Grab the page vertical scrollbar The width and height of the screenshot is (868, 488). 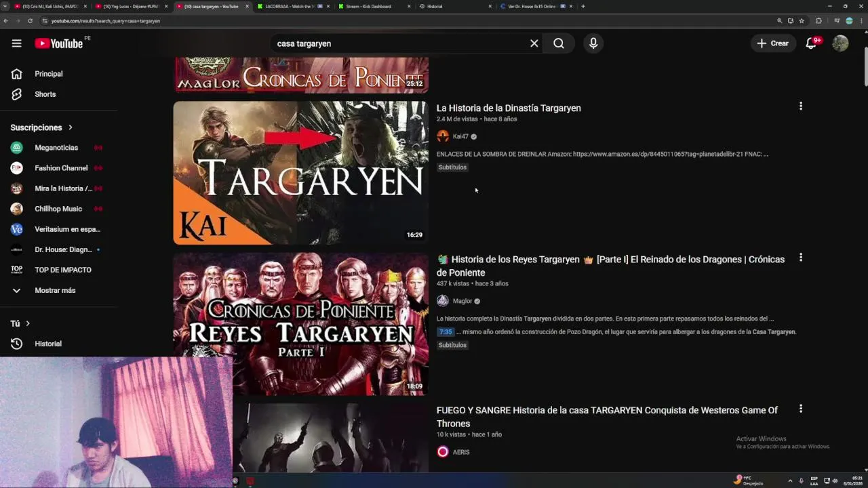[865, 68]
